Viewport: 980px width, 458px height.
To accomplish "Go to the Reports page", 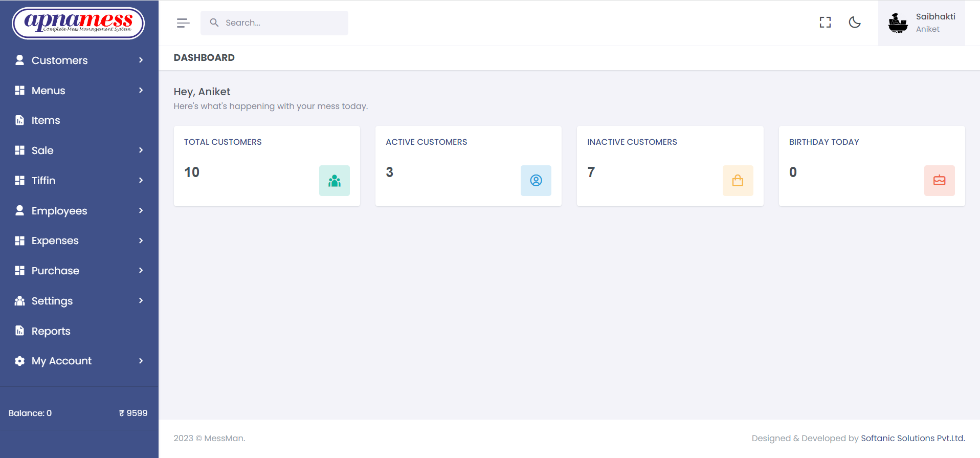I will coord(79,331).
